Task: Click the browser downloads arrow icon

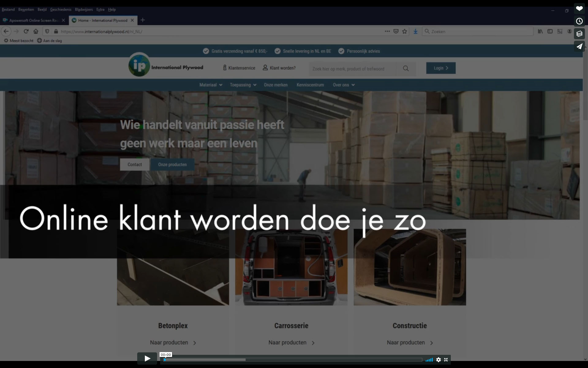Action: coord(416,31)
